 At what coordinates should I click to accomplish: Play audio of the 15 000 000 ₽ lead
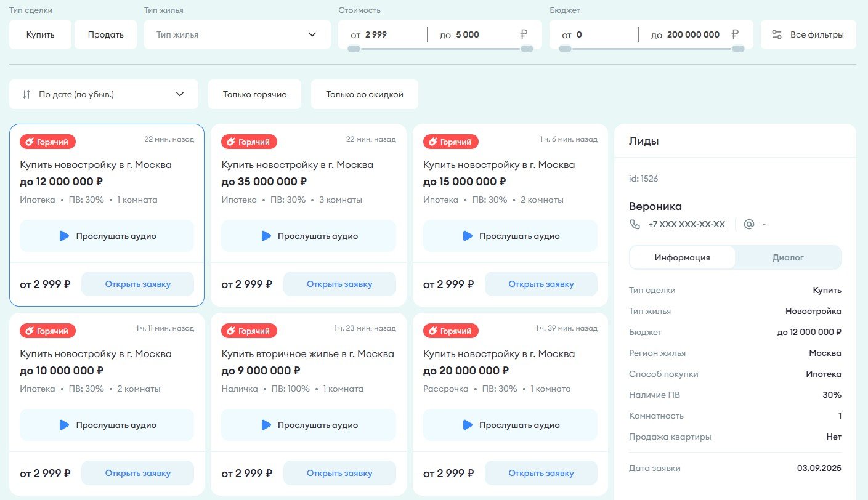pos(510,236)
